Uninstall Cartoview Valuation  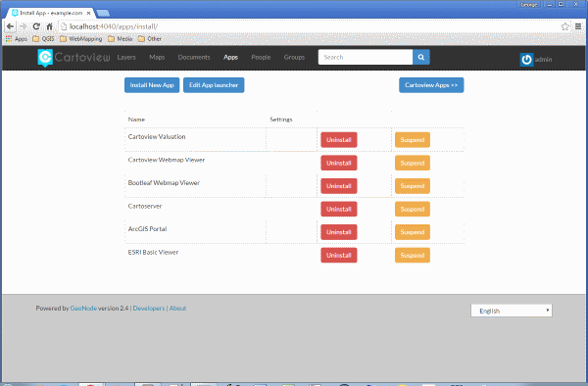pos(339,140)
